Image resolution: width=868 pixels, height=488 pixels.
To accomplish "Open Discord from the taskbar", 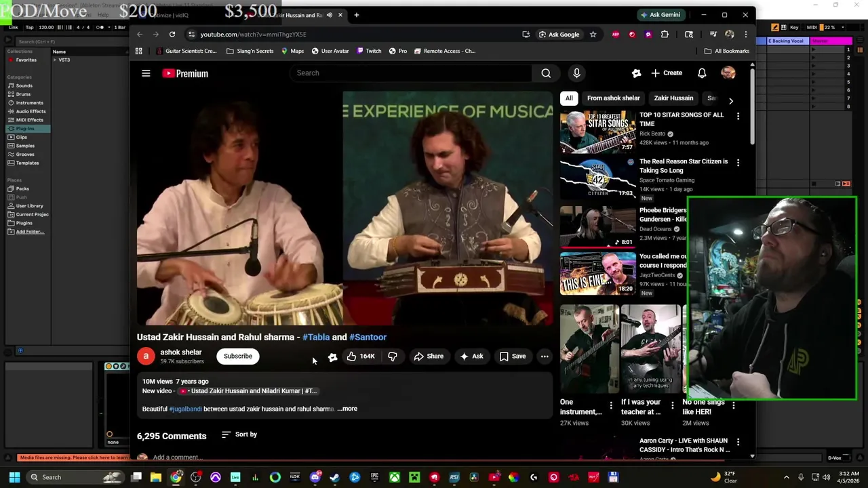I will [x=315, y=477].
